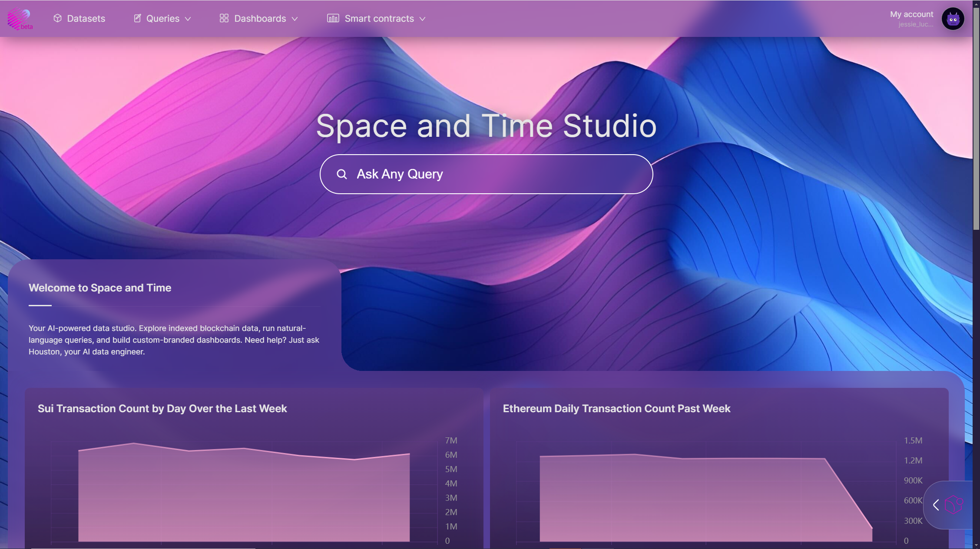Viewport: 980px width, 549px height.
Task: Click the 1.5M axis label on Ethereum chart
Action: click(913, 440)
